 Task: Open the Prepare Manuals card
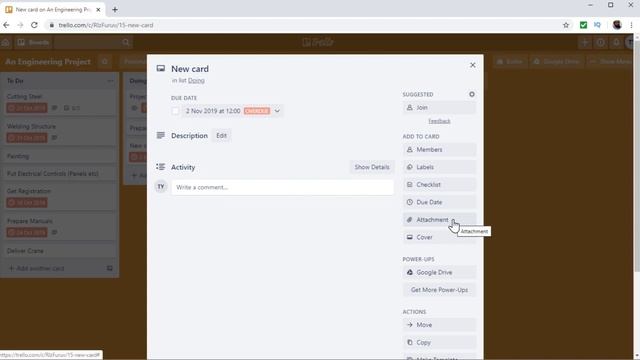[60, 227]
